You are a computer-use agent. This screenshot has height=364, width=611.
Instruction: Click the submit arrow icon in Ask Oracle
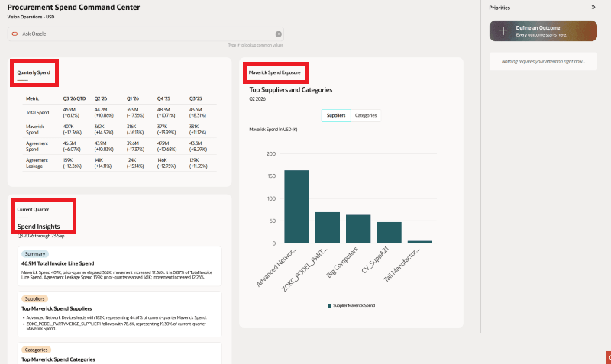278,34
